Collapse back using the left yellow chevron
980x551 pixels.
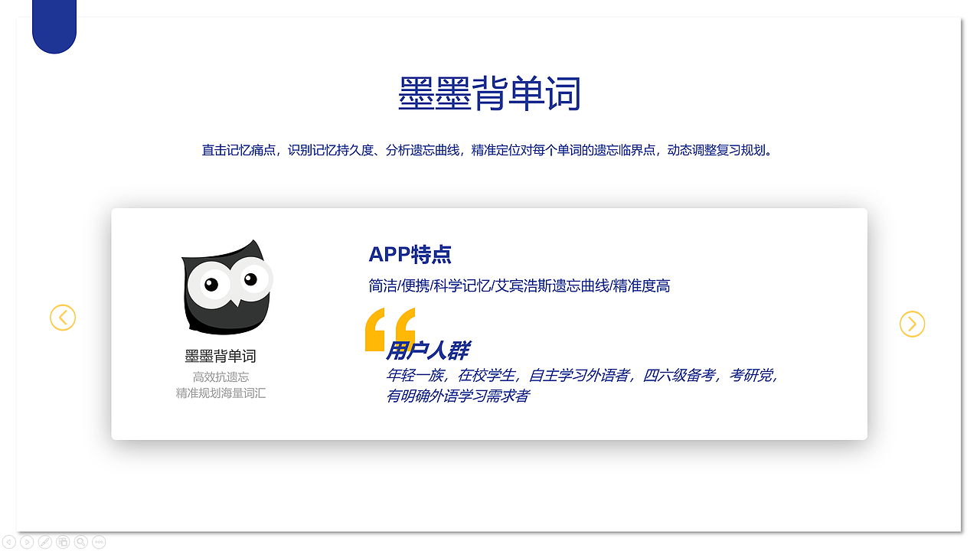coord(63,317)
